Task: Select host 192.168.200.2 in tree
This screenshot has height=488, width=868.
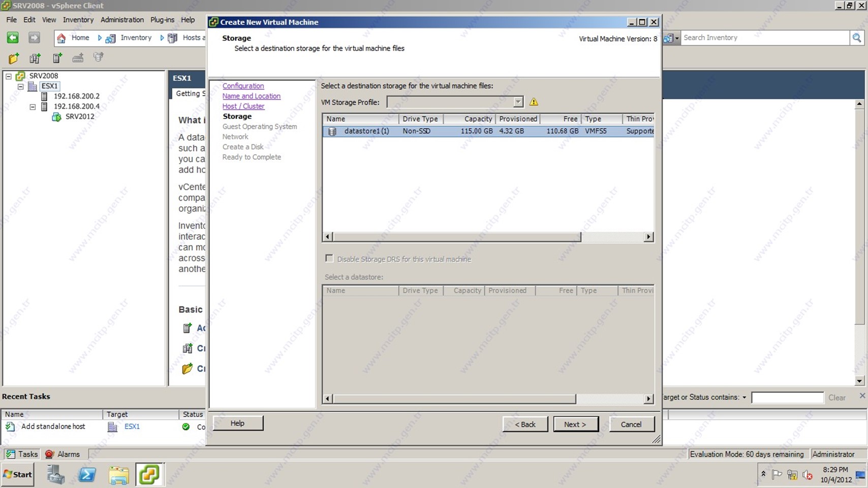Action: pyautogui.click(x=76, y=96)
